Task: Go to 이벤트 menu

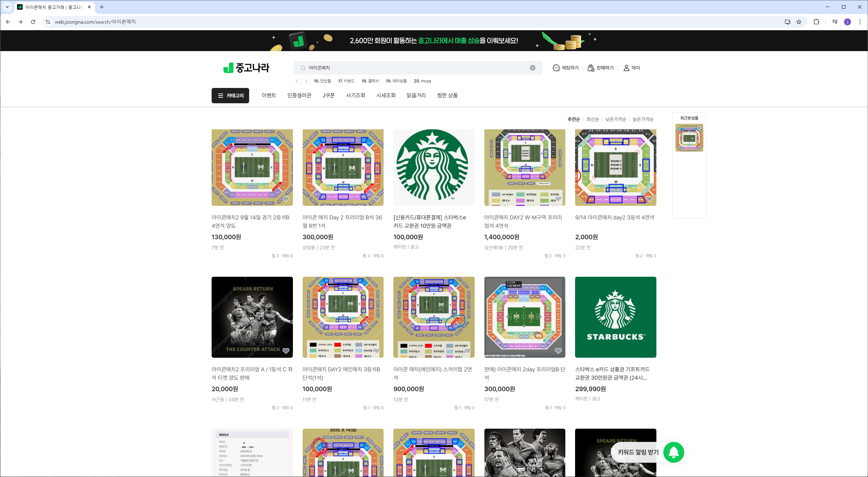Action: click(x=269, y=95)
